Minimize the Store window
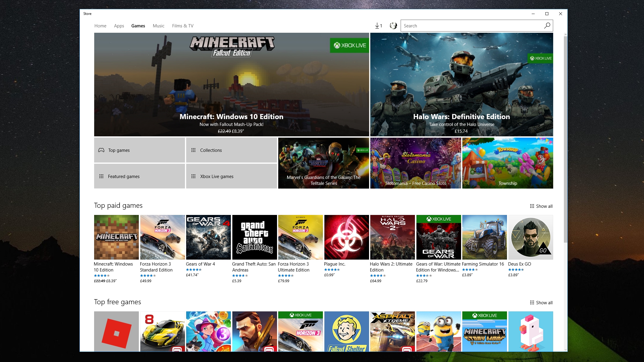644x362 pixels. tap(533, 14)
